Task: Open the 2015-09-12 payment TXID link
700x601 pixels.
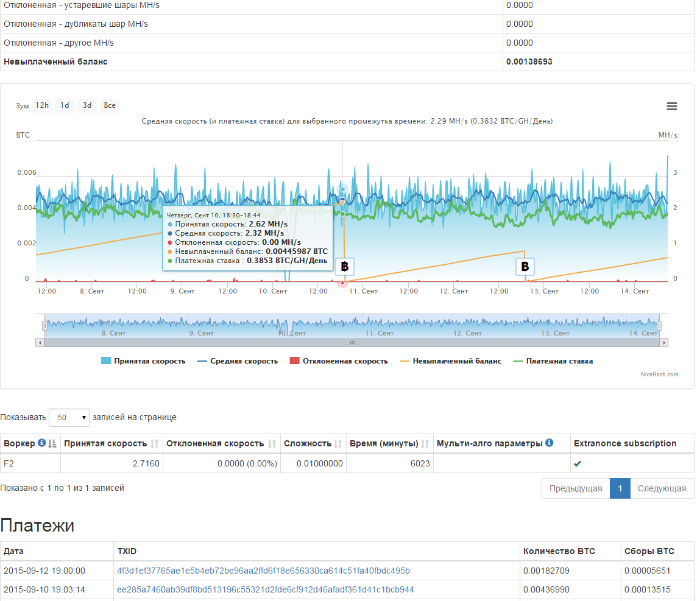Action: [x=263, y=571]
